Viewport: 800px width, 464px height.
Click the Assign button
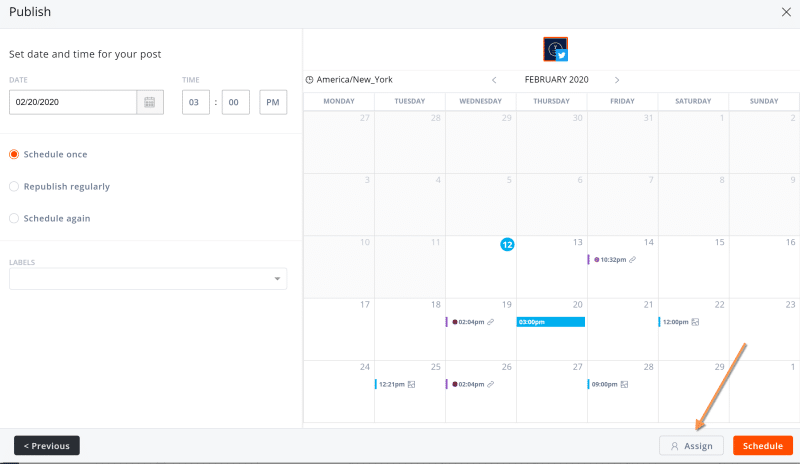(x=691, y=446)
